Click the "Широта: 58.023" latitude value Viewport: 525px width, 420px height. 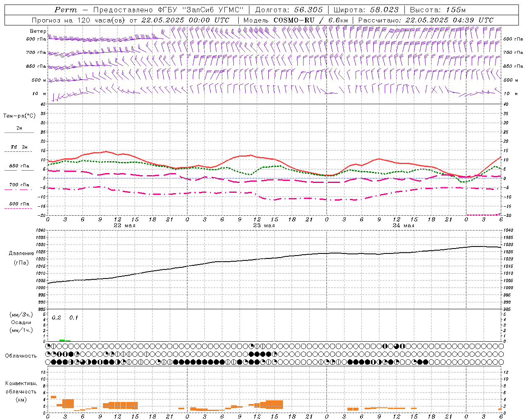tap(366, 10)
